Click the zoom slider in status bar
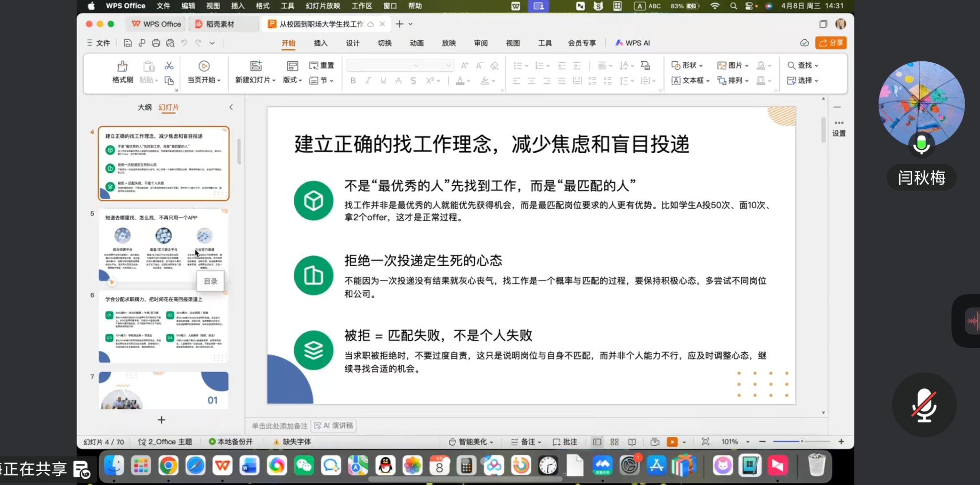Screen dimensions: 980x485 [802, 441]
